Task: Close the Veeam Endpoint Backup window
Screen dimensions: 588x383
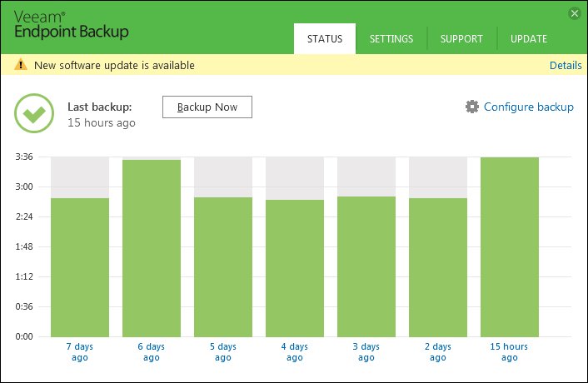Action: point(574,14)
